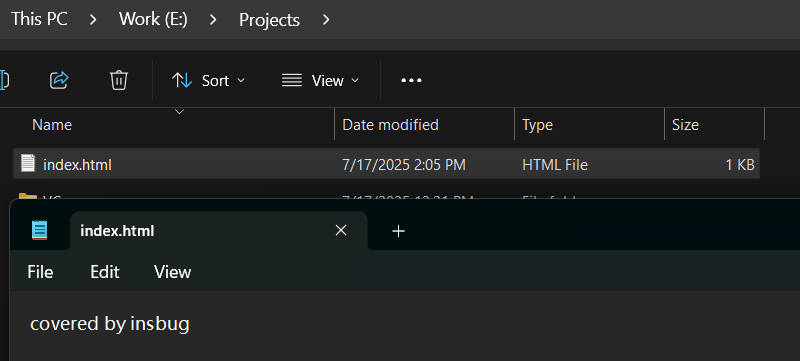This screenshot has height=361, width=800.
Task: Select the index.html file icon in list
Action: [x=28, y=164]
